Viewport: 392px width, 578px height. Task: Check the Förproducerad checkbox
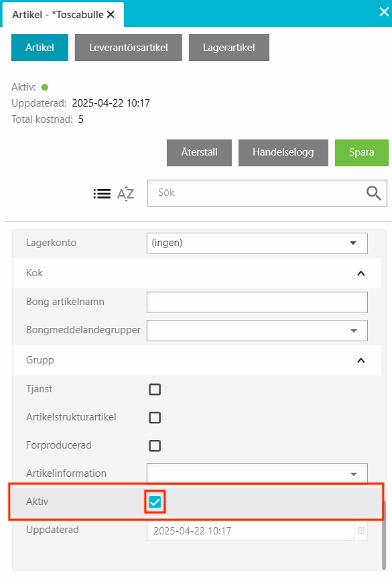pos(155,445)
